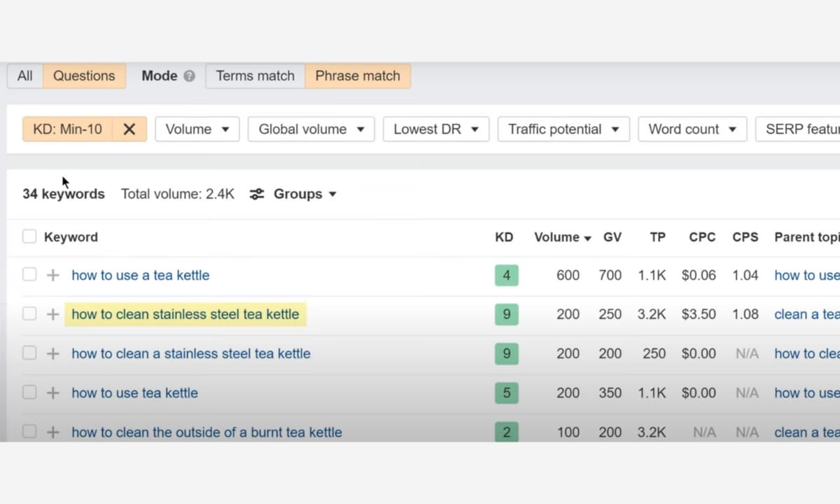This screenshot has height=504, width=840.
Task: Remove the KD: Min-10 filter with X
Action: (129, 129)
